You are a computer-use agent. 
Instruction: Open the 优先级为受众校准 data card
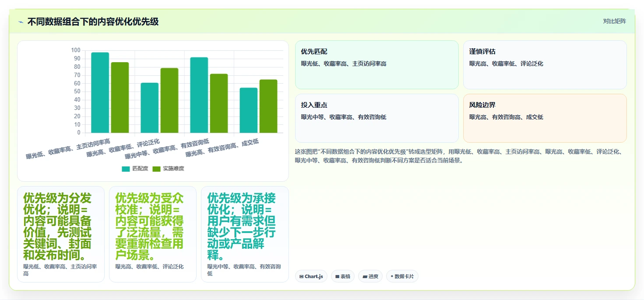pyautogui.click(x=153, y=234)
